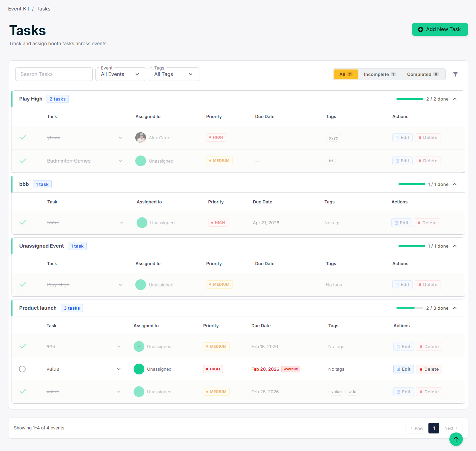
Task: Click HIGH priority badge for tamil
Action: point(218,223)
